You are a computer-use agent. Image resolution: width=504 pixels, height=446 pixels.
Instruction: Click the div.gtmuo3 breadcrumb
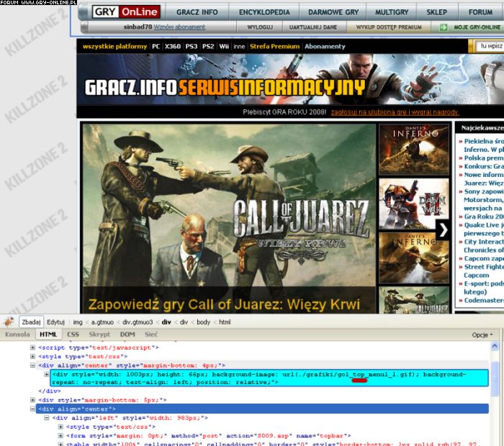point(138,322)
